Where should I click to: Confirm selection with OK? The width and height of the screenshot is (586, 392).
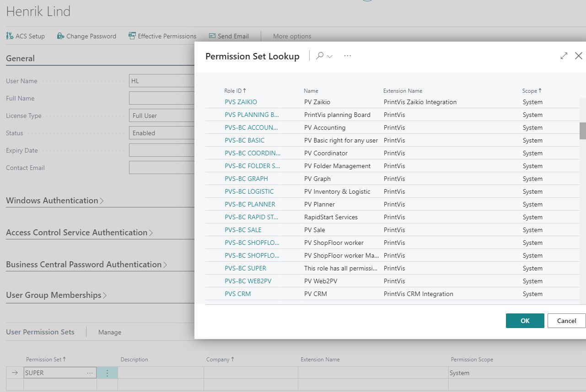524,320
